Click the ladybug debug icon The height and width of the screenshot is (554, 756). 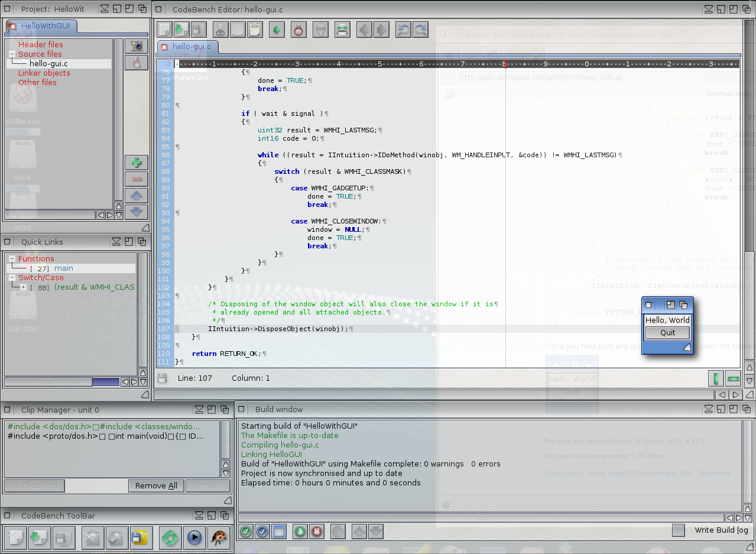pos(218,538)
